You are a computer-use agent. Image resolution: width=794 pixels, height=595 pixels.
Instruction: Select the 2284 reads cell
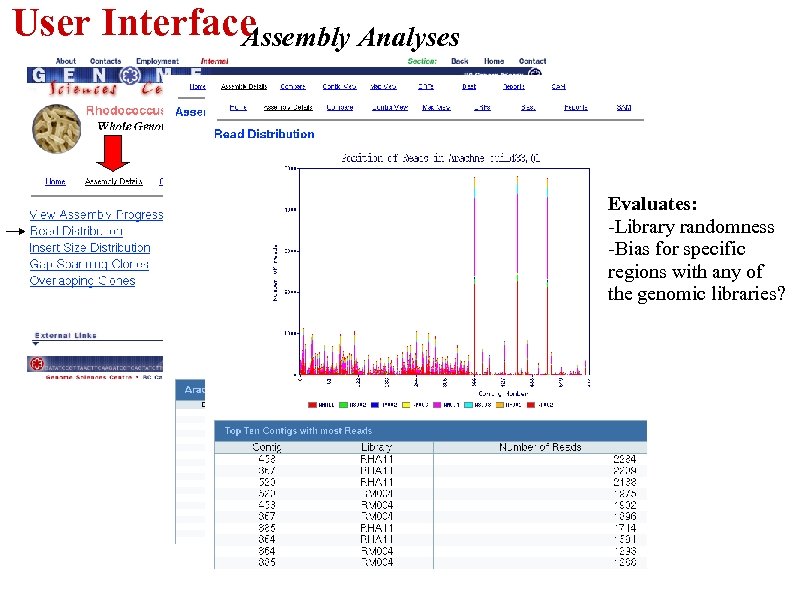[x=624, y=459]
